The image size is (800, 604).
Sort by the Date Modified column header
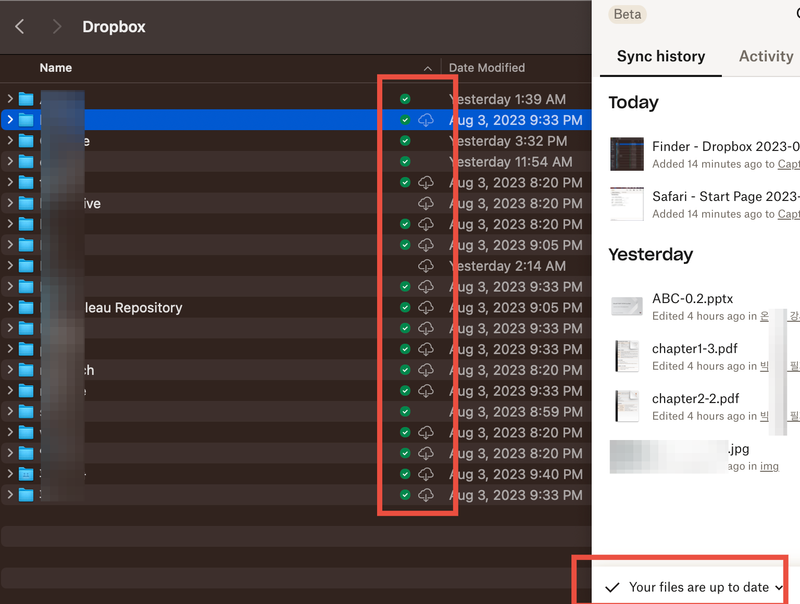(487, 68)
